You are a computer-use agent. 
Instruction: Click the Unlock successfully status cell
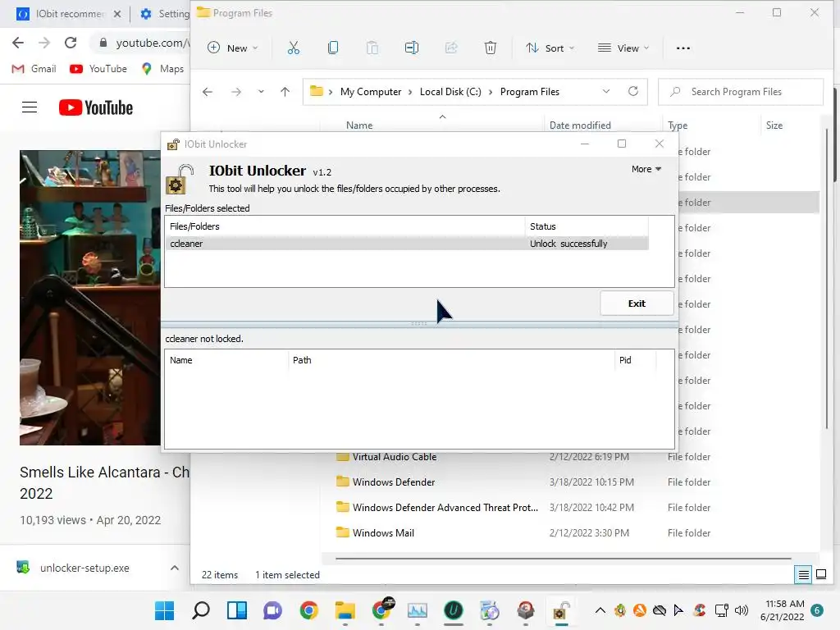(x=568, y=244)
